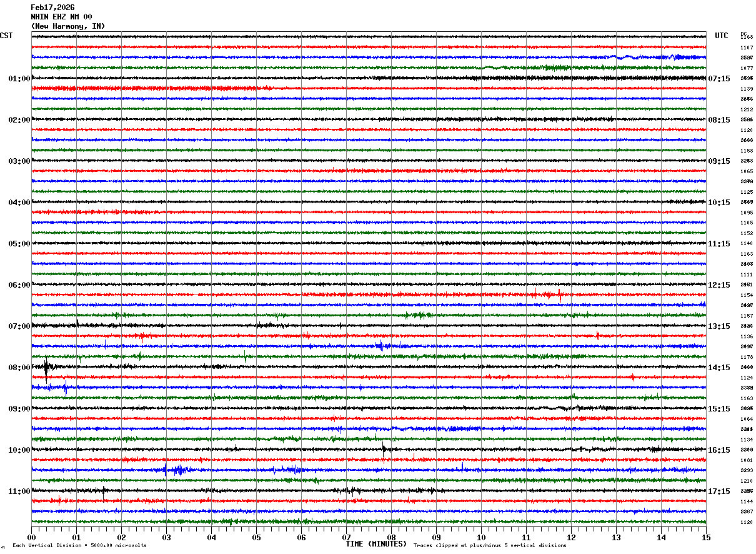Click the DC offset value 1152

747,233
